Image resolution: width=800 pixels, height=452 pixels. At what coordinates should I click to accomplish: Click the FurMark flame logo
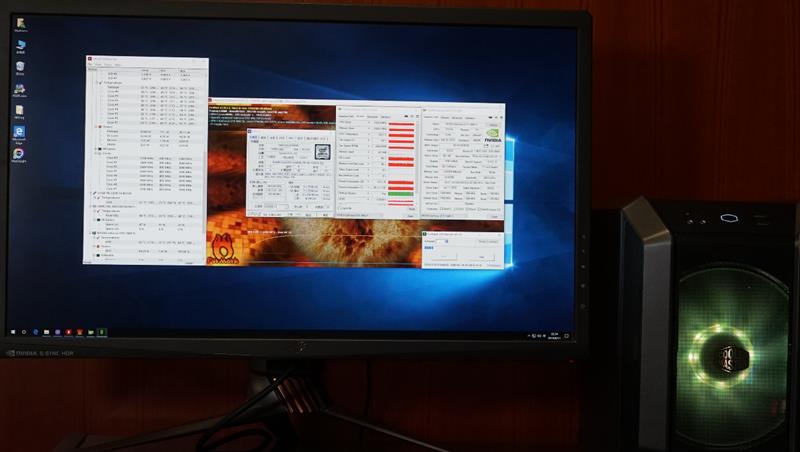(222, 248)
